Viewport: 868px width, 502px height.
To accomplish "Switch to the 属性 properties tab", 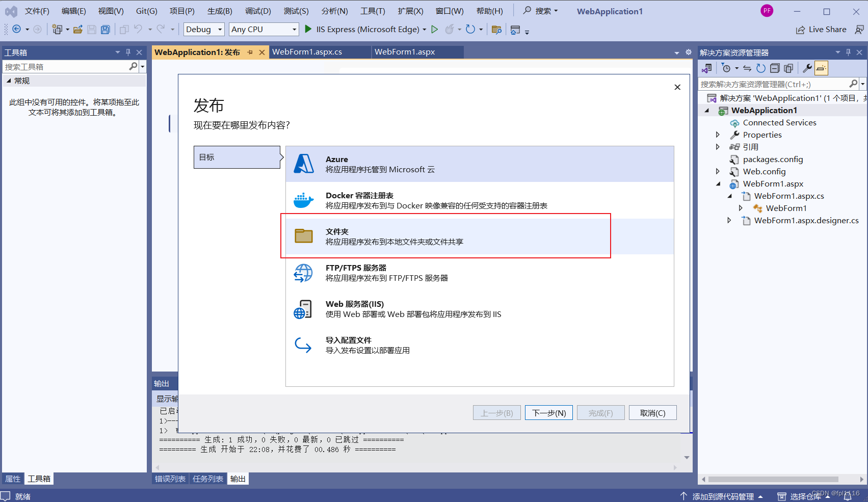I will pos(13,479).
